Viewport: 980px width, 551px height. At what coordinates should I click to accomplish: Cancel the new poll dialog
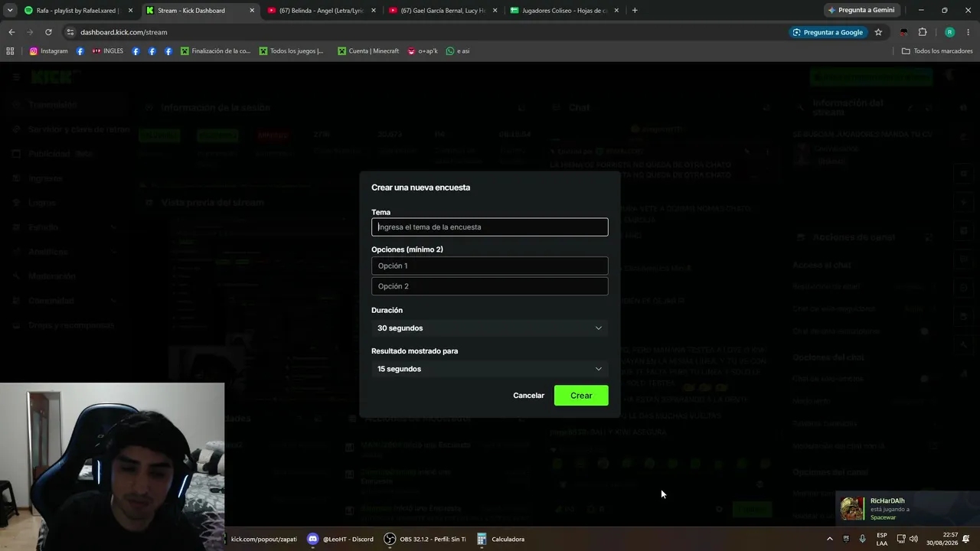pyautogui.click(x=528, y=396)
